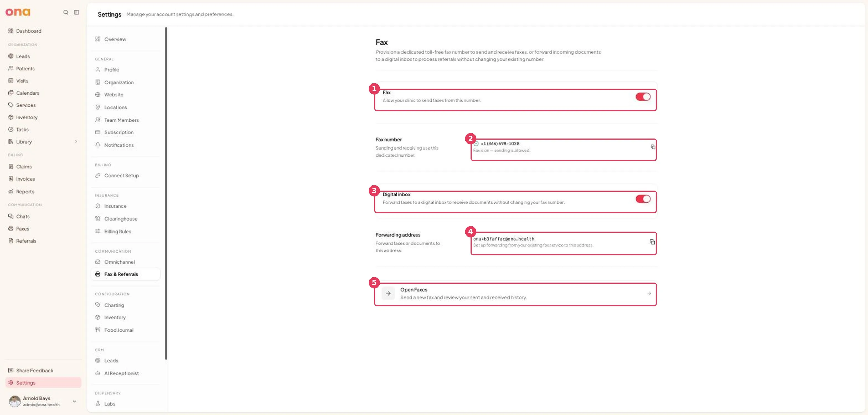Click the Reports chart icon
This screenshot has width=868, height=415.
11,191
